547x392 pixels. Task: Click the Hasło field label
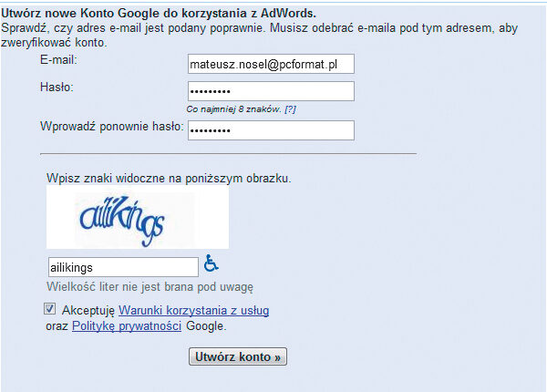(56, 87)
